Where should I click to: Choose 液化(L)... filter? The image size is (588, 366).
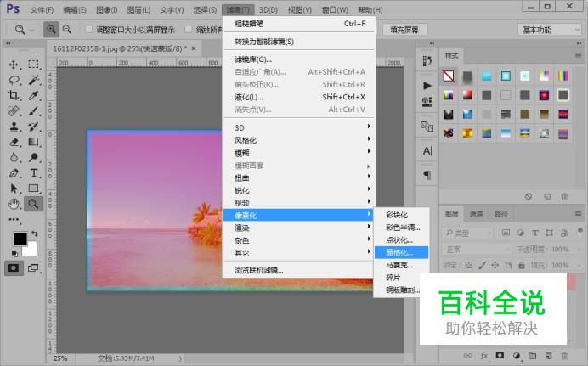(x=298, y=97)
